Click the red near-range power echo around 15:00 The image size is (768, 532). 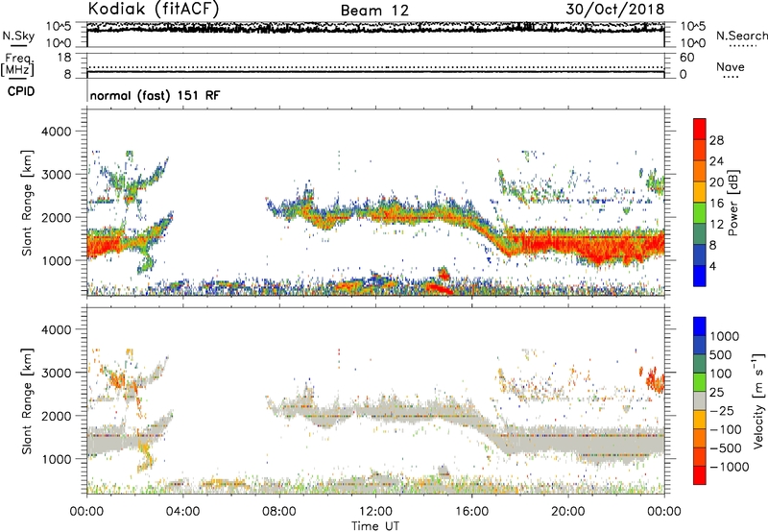click(439, 288)
